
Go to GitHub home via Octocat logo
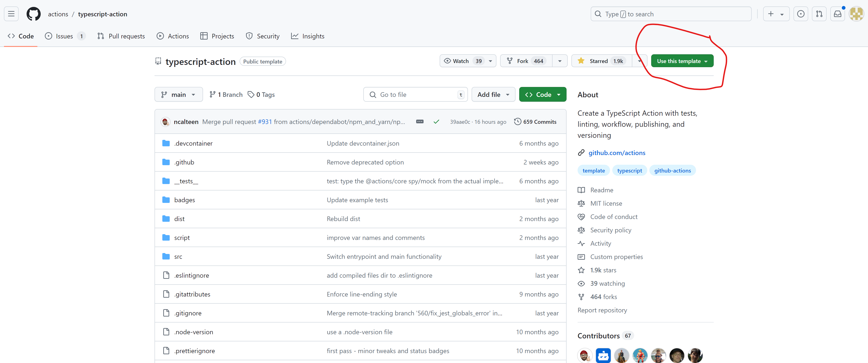click(x=33, y=14)
